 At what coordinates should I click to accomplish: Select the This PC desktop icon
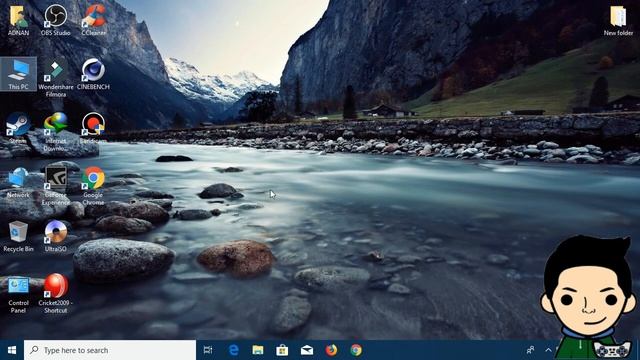coord(18,74)
